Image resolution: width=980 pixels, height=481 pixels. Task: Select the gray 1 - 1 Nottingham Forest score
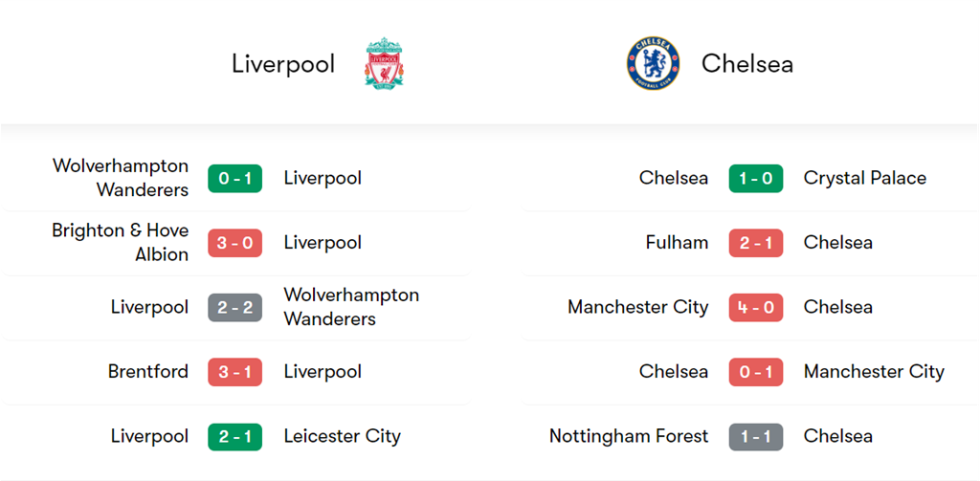click(x=755, y=436)
